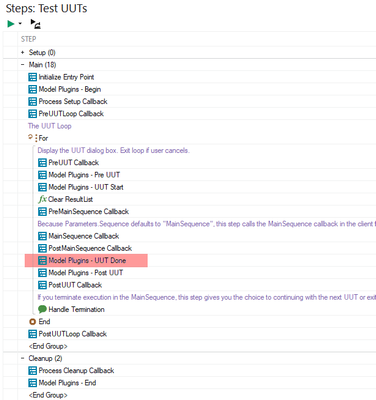Select the PreMainSequence Callback step
Image resolution: width=376 pixels, height=400 pixels.
click(89, 211)
